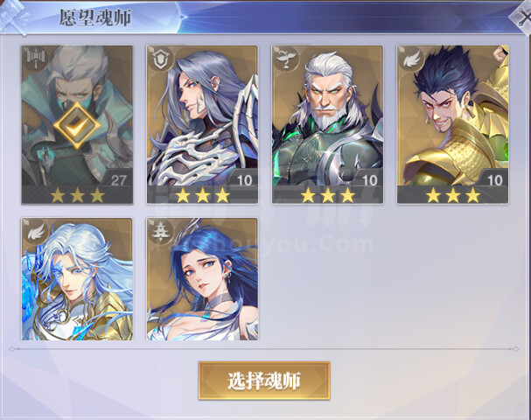
Task: Click the tower class icon on masked character card
Action: pyautogui.click(x=34, y=58)
